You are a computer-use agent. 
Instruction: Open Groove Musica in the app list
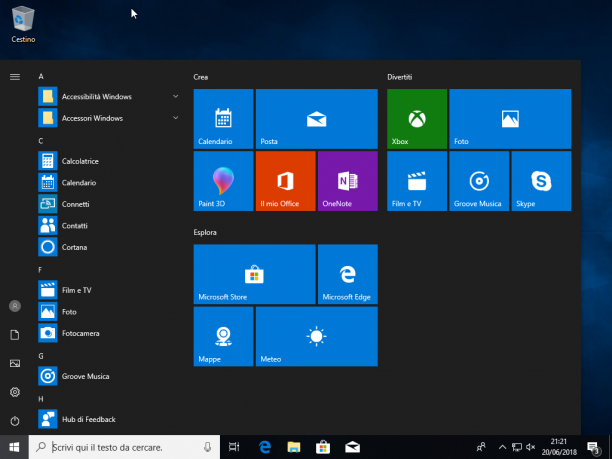[109, 376]
